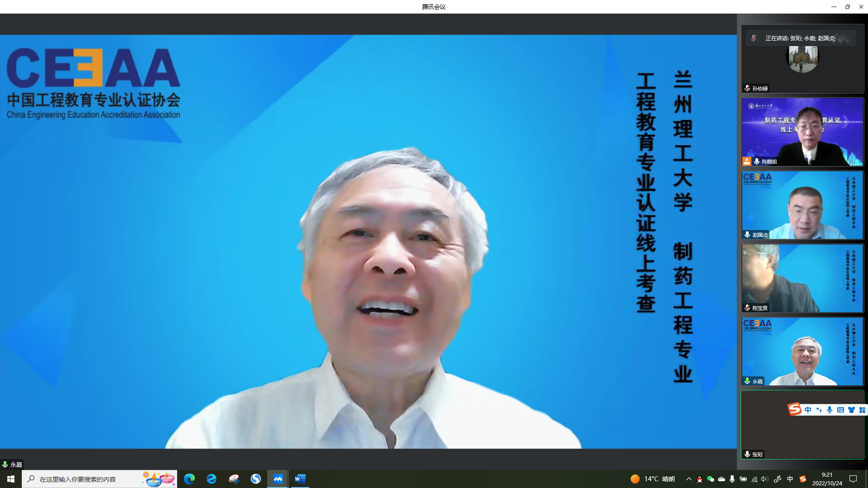This screenshot has width=868, height=488.
Task: Select 陈晓前's video thumbnail
Action: 802,131
